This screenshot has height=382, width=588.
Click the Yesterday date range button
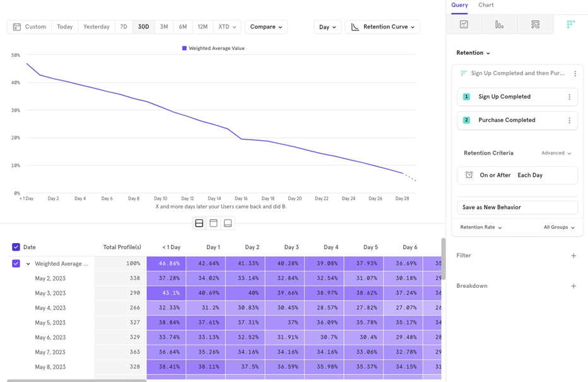pyautogui.click(x=96, y=27)
